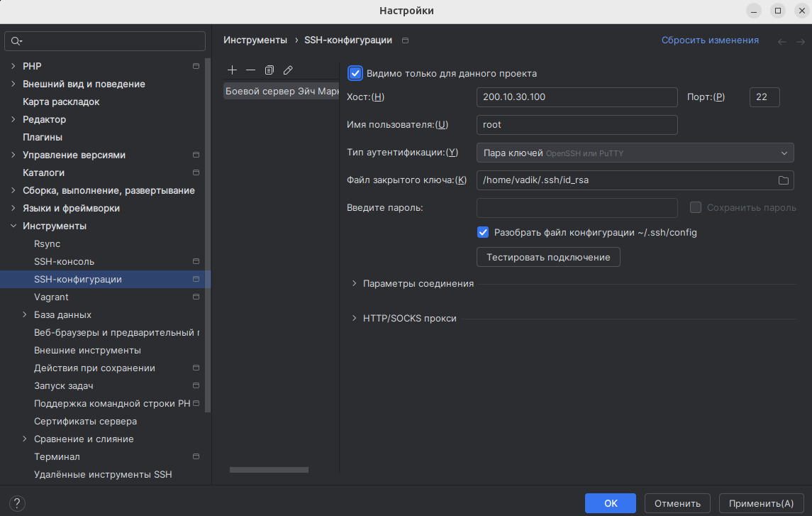Click the 'Сбросить изменения' link
The height and width of the screenshot is (516, 812).
(x=710, y=40)
